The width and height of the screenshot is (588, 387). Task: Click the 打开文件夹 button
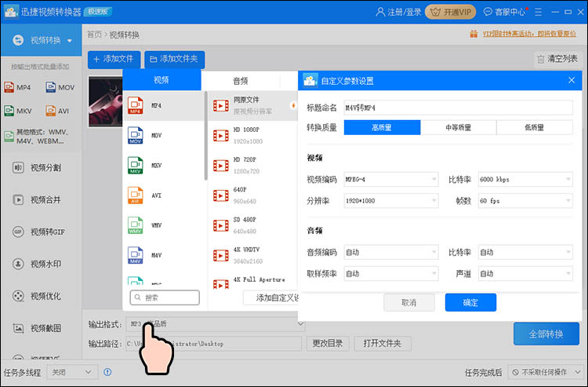383,344
